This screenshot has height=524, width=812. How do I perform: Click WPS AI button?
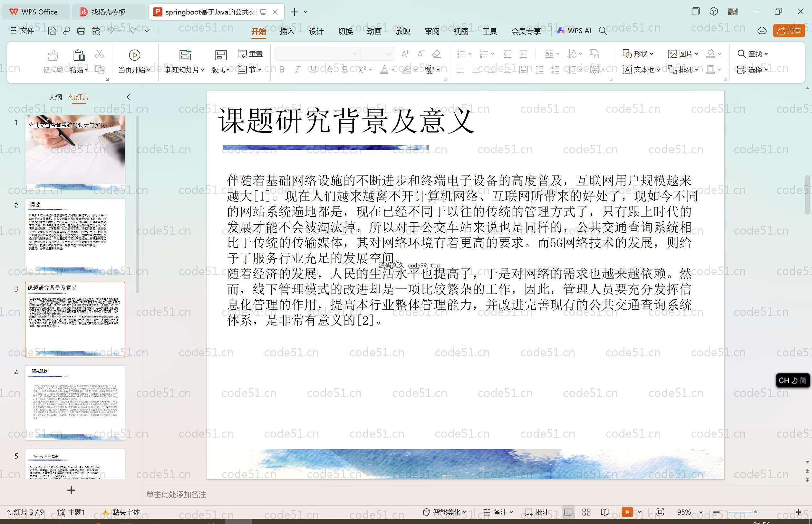(x=574, y=31)
